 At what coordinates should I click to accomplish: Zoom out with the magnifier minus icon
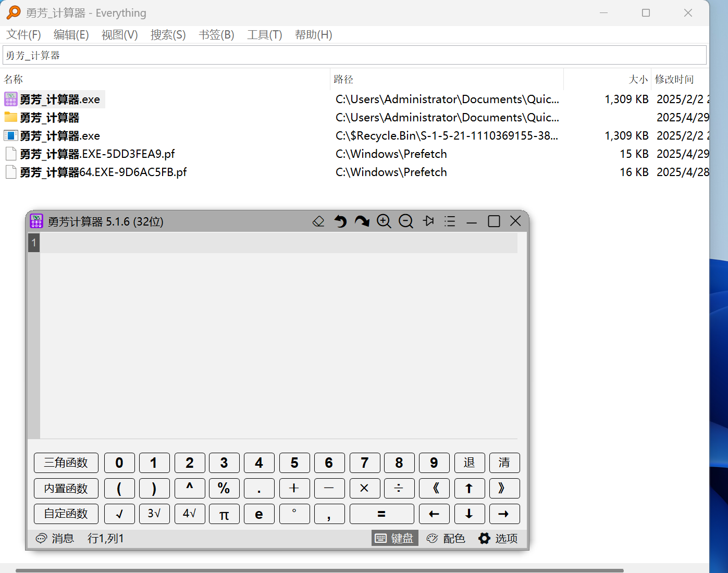pyautogui.click(x=406, y=221)
